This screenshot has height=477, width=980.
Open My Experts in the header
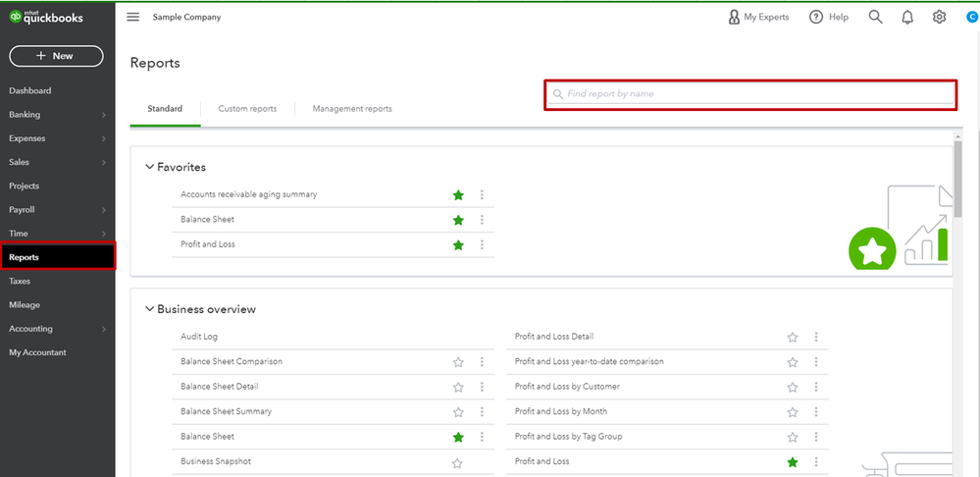coord(758,17)
